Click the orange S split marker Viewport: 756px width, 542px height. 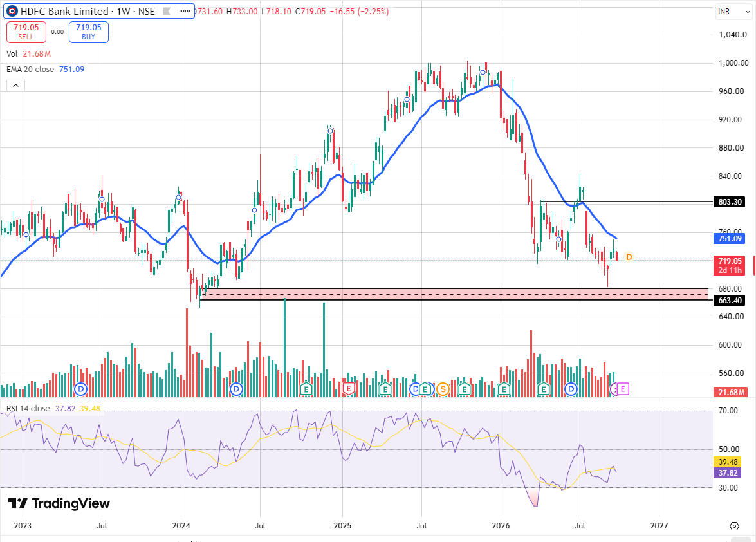coord(443,389)
